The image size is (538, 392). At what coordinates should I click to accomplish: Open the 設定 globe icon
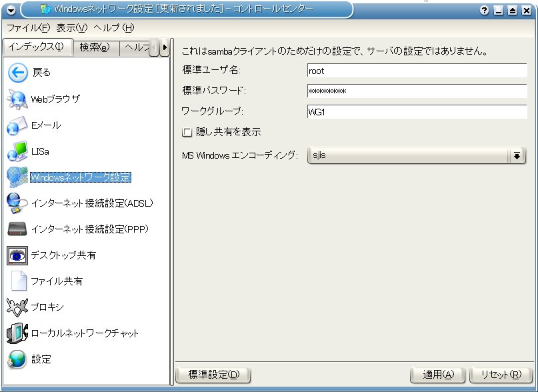point(17,359)
